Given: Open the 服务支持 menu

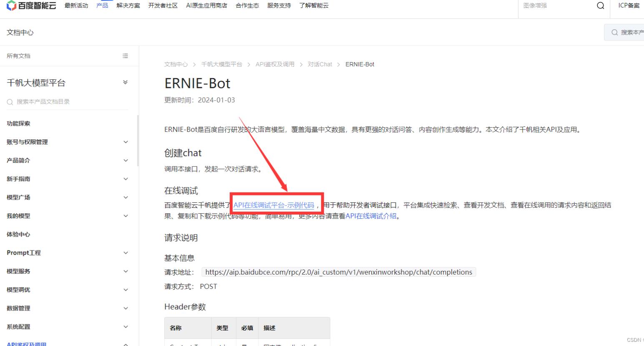Looking at the screenshot, I should (x=279, y=5).
